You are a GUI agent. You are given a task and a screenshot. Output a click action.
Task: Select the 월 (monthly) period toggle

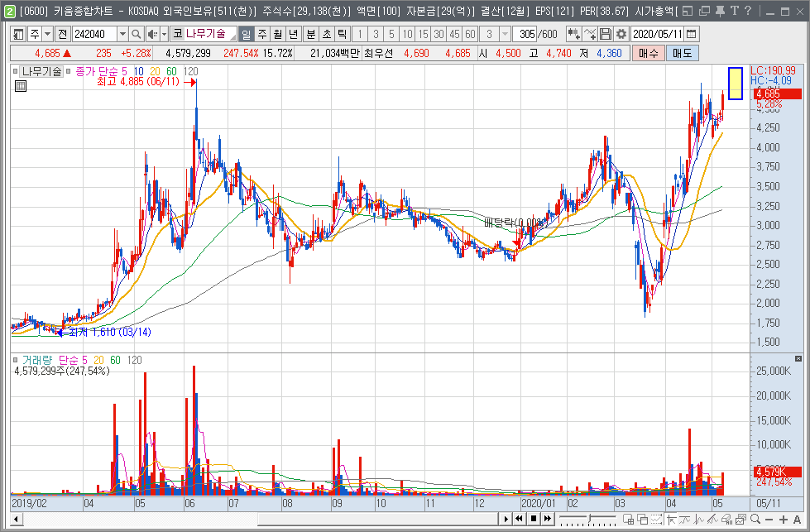278,34
